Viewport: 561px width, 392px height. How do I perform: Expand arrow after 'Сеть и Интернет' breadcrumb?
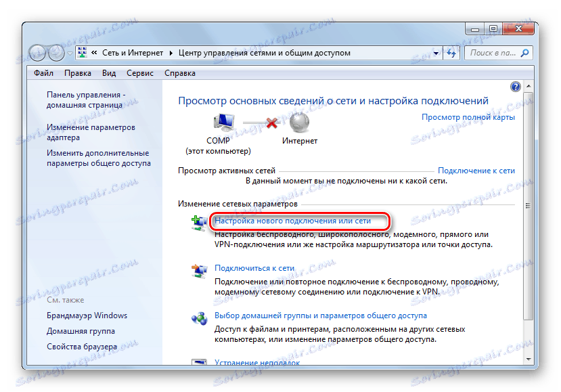coord(171,53)
